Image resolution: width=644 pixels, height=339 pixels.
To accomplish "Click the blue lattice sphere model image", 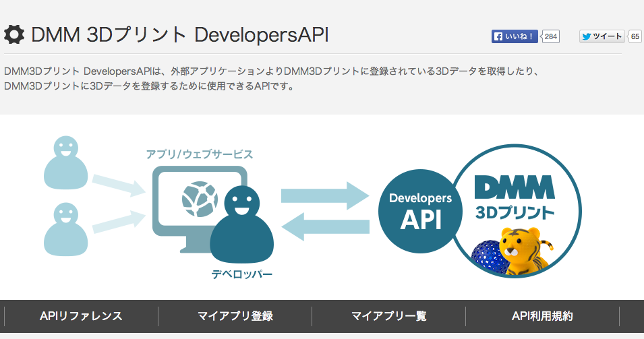I will pyautogui.click(x=488, y=257).
